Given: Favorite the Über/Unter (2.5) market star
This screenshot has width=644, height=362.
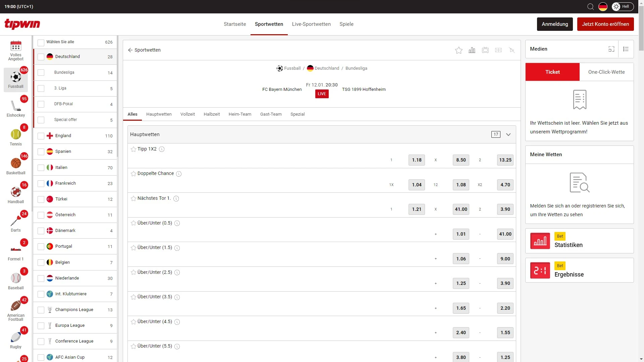Looking at the screenshot, I should tap(133, 273).
